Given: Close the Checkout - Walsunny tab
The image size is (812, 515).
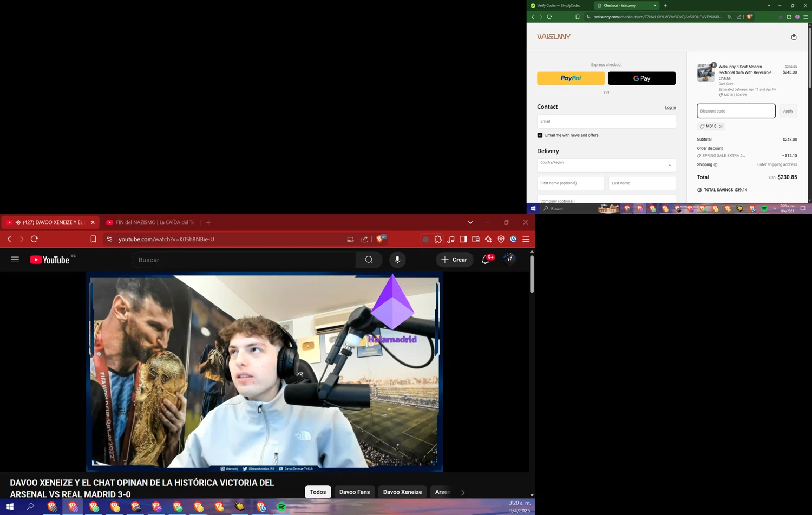Looking at the screenshot, I should pos(654,5).
